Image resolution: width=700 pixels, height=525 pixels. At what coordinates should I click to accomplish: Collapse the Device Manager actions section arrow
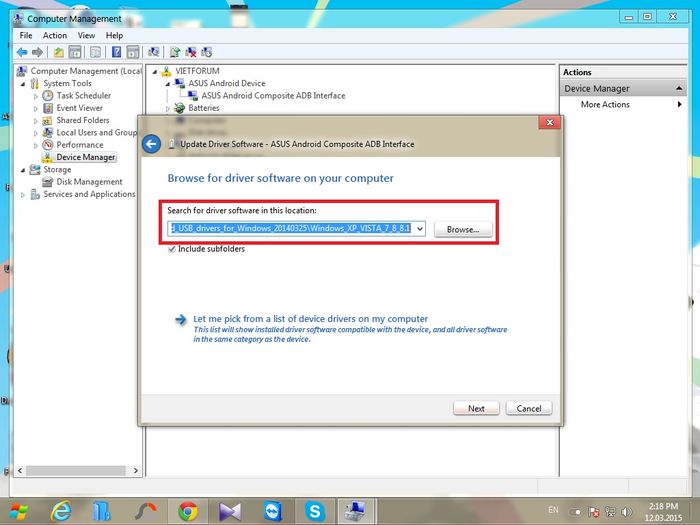[679, 88]
